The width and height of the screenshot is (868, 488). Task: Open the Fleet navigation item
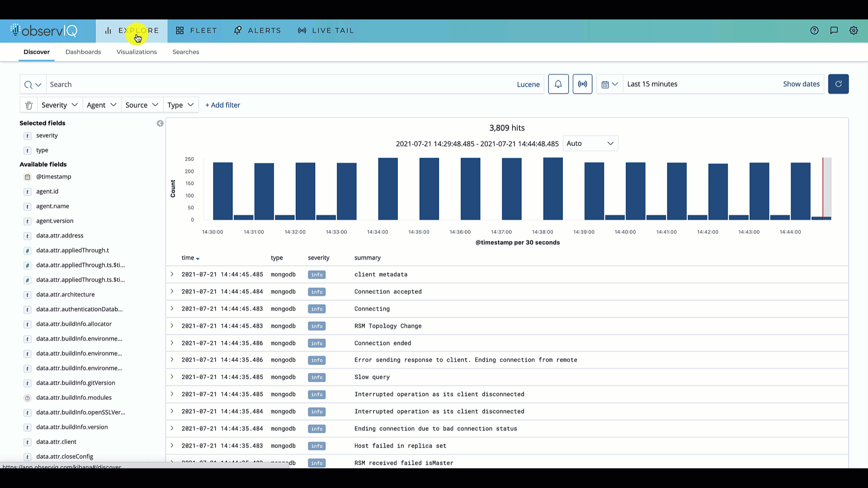pyautogui.click(x=196, y=31)
